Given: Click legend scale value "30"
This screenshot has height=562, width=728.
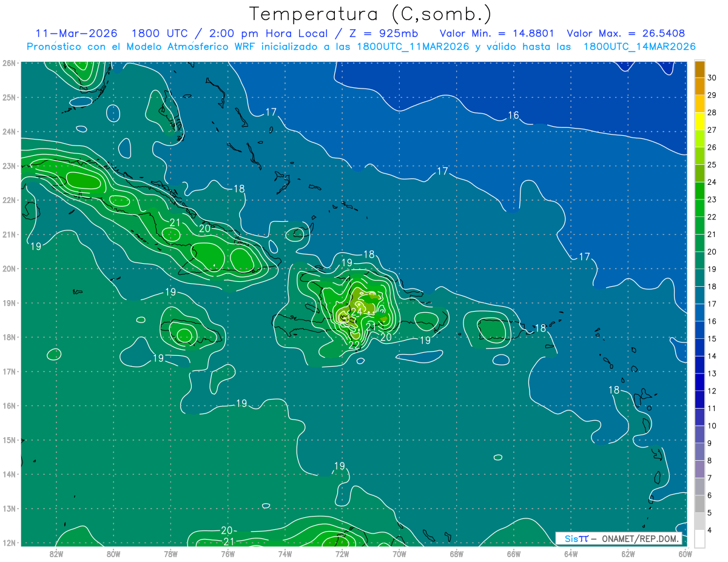Looking at the screenshot, I should pos(712,78).
